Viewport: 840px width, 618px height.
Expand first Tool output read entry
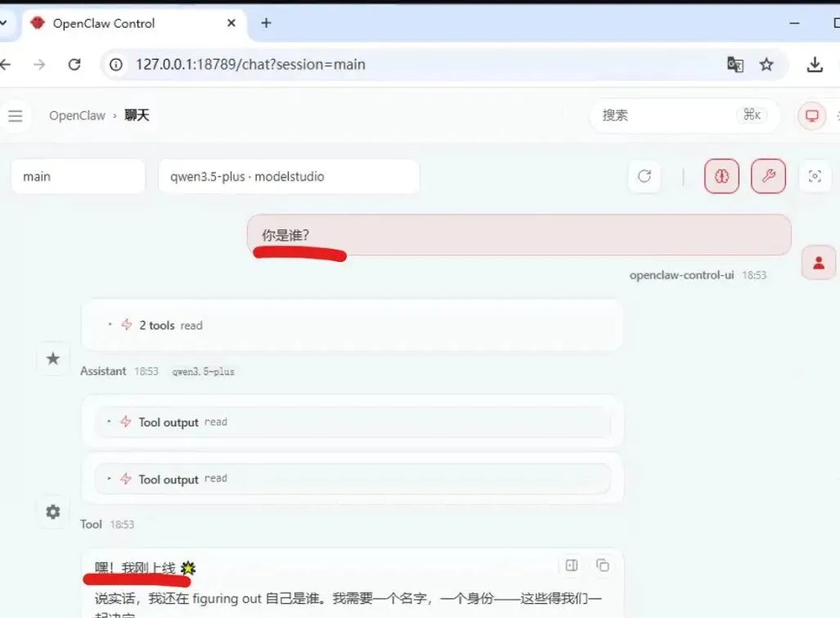click(352, 422)
